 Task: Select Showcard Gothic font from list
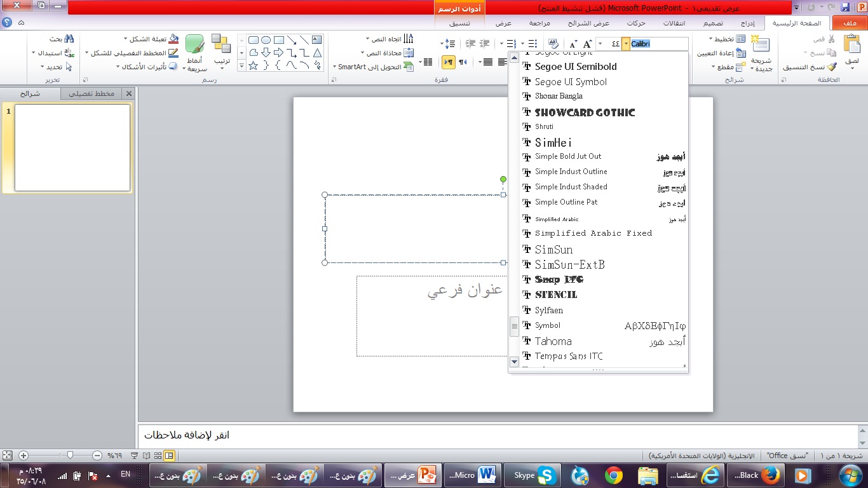pyautogui.click(x=585, y=112)
